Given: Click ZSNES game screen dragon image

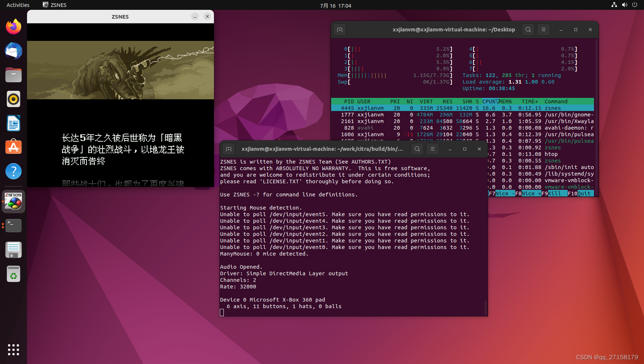Looking at the screenshot, I should tap(120, 70).
